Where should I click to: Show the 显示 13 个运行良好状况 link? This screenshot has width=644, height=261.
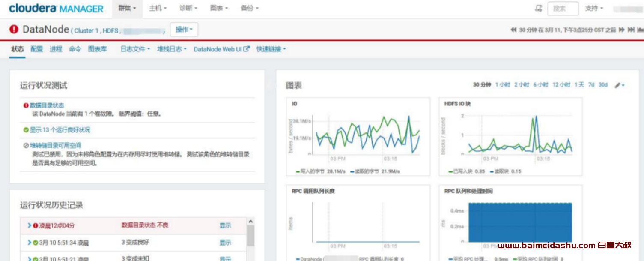tap(60, 130)
